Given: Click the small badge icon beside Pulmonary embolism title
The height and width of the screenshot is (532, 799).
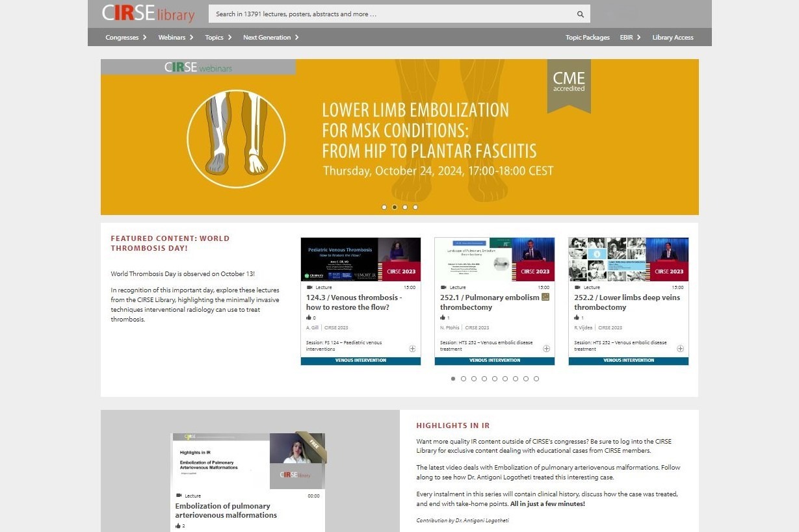Looking at the screenshot, I should tap(545, 297).
